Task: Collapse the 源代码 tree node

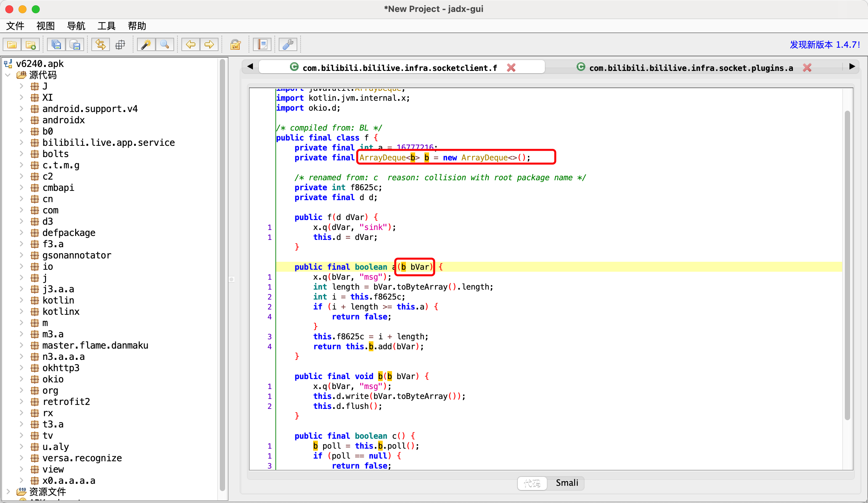Action: coord(8,75)
